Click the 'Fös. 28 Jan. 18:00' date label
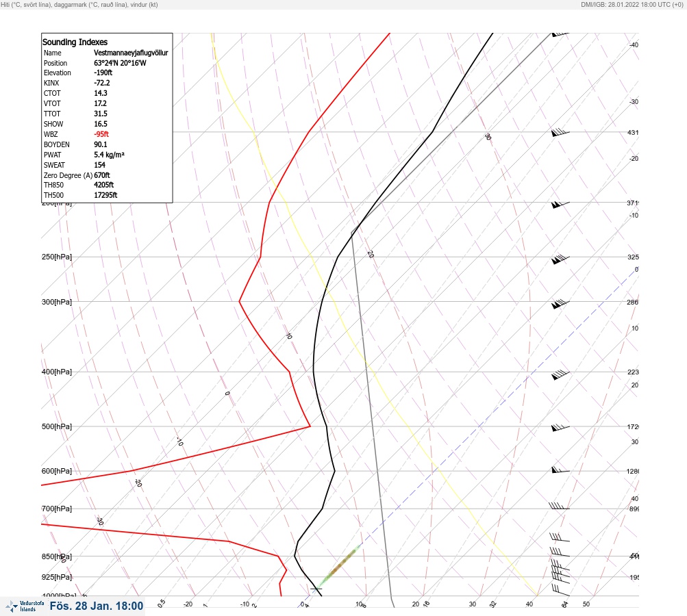 (97, 606)
